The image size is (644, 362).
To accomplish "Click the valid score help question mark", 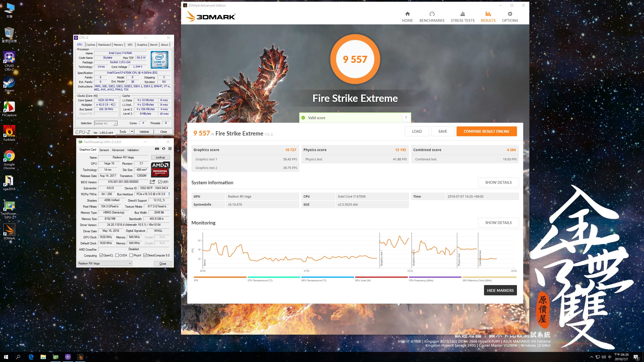I will [x=406, y=118].
